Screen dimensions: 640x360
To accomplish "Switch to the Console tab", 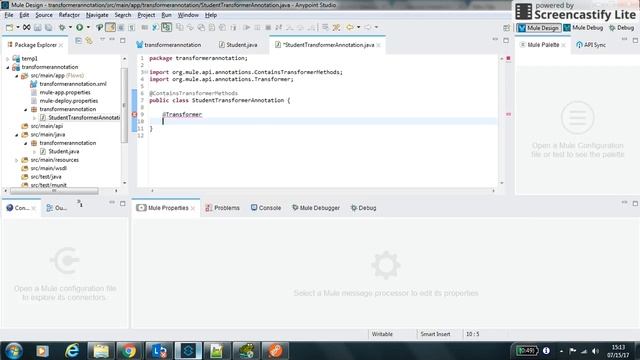I will 266,208.
